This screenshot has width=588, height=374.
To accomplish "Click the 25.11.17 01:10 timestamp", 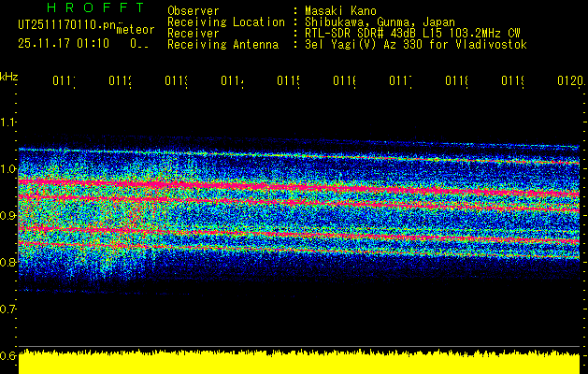I will [65, 43].
